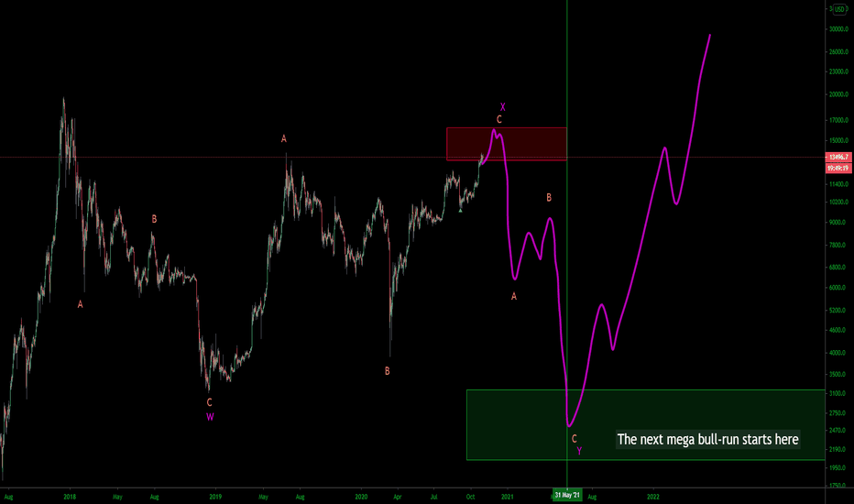Click the countdown timer label 19:49:19
Screen dimensions: 854x504
[838, 169]
